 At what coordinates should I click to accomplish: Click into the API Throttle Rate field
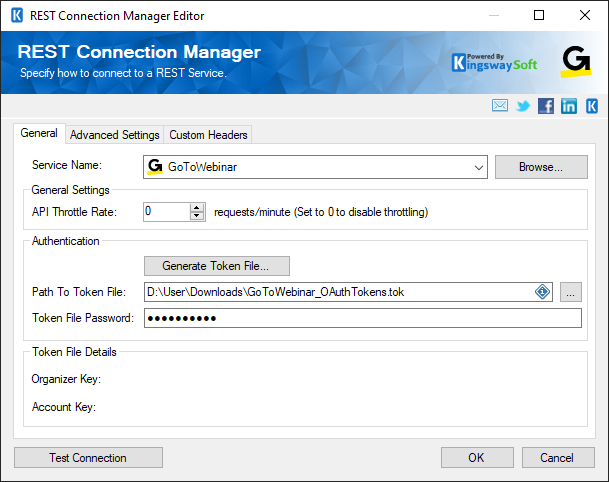[167, 212]
